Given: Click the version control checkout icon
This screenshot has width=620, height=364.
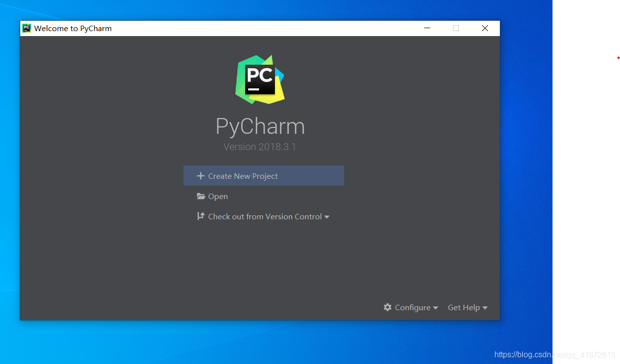Looking at the screenshot, I should [x=201, y=216].
